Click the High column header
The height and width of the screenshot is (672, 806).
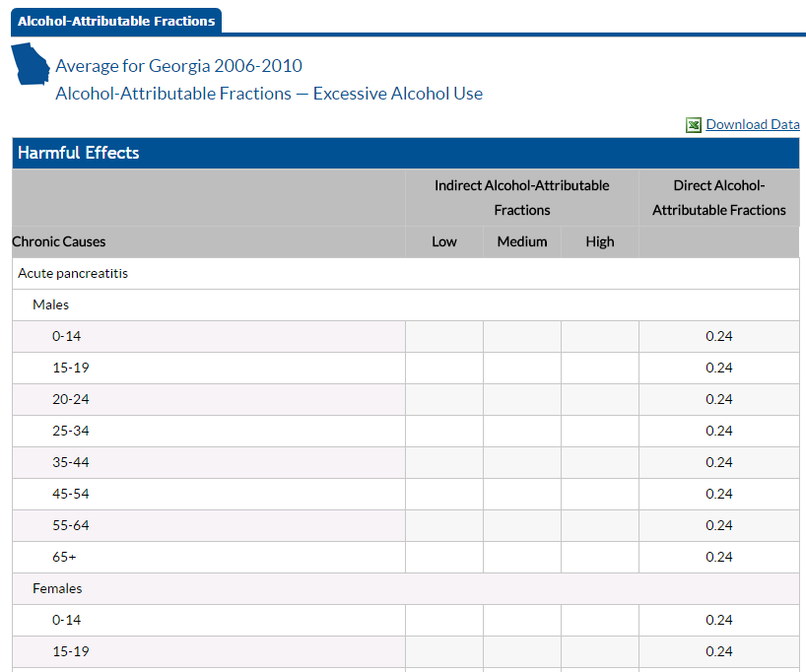[600, 241]
